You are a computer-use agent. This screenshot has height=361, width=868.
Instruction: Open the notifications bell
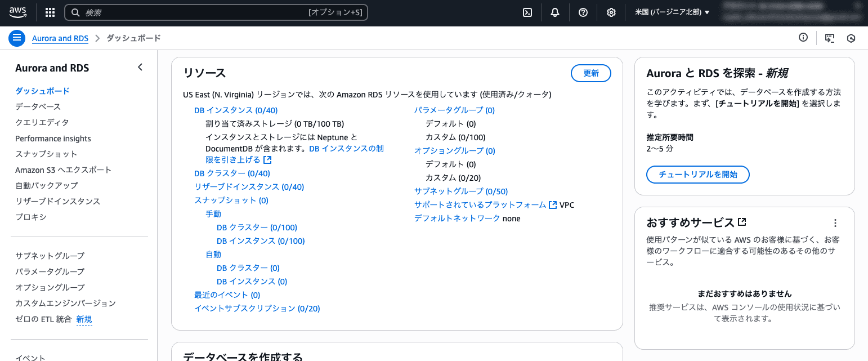pyautogui.click(x=555, y=12)
